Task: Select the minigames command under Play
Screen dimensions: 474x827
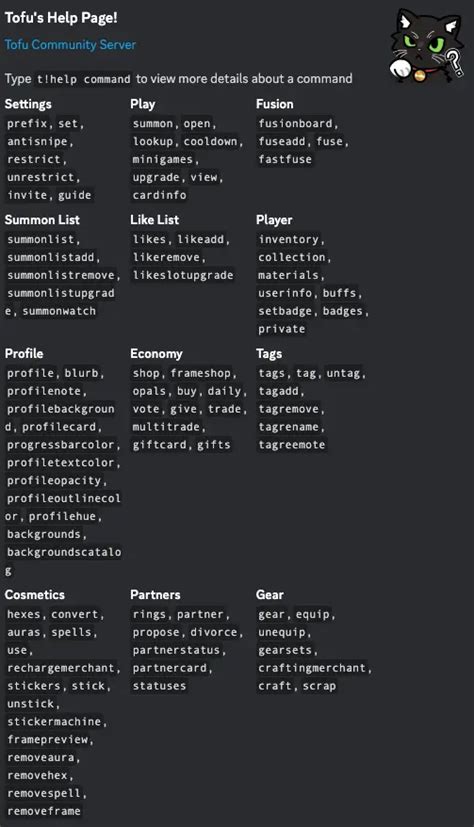Action: (162, 159)
